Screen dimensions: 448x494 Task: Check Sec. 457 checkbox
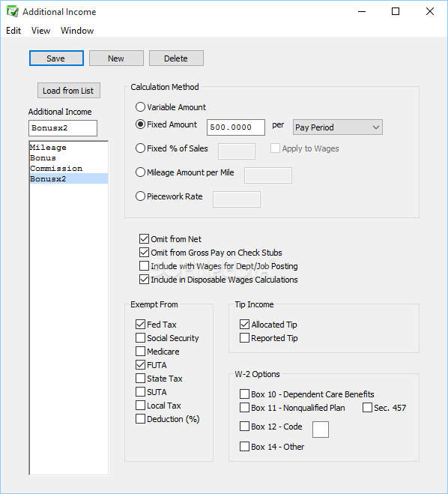coord(367,408)
